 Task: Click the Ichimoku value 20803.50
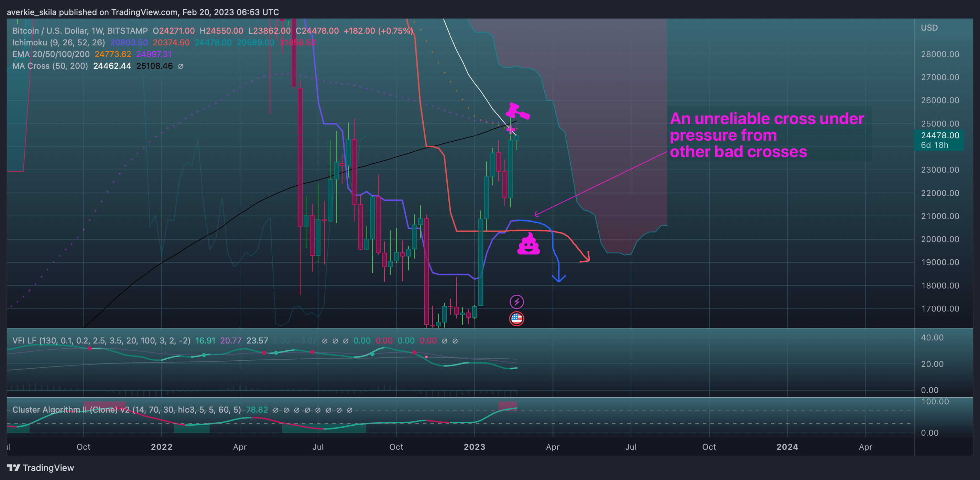(129, 43)
